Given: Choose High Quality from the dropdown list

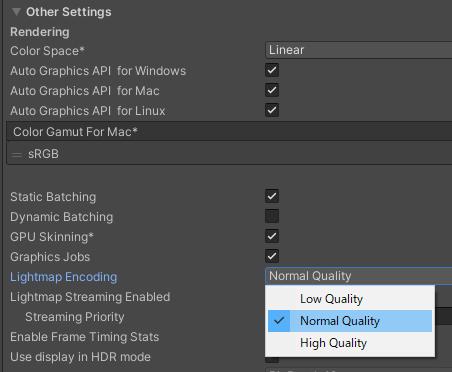Looking at the screenshot, I should [x=350, y=343].
